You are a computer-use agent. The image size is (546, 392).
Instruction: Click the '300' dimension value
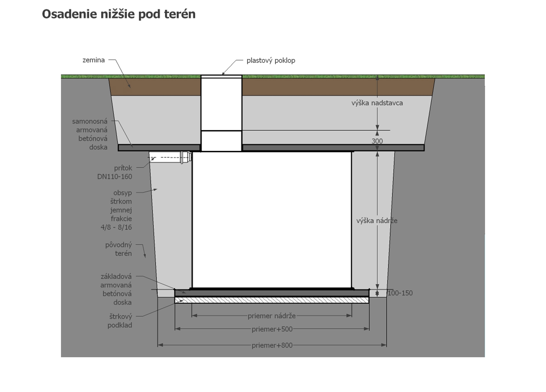[x=377, y=141]
